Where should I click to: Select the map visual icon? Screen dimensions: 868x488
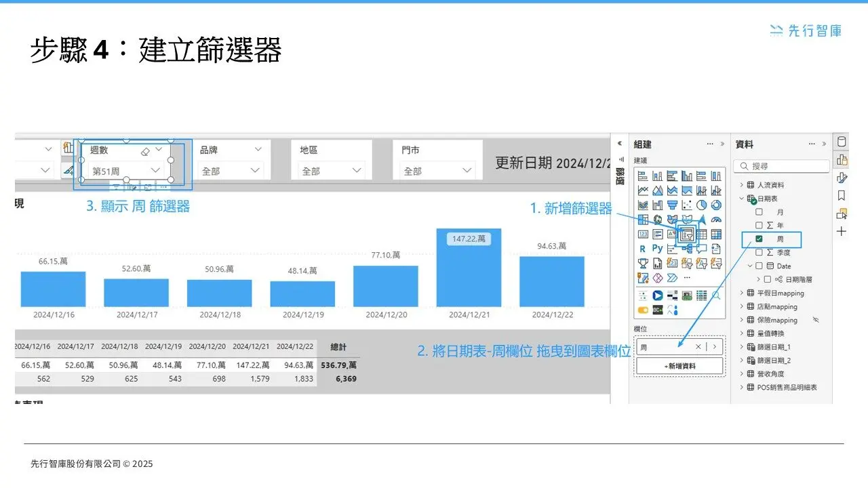659,218
